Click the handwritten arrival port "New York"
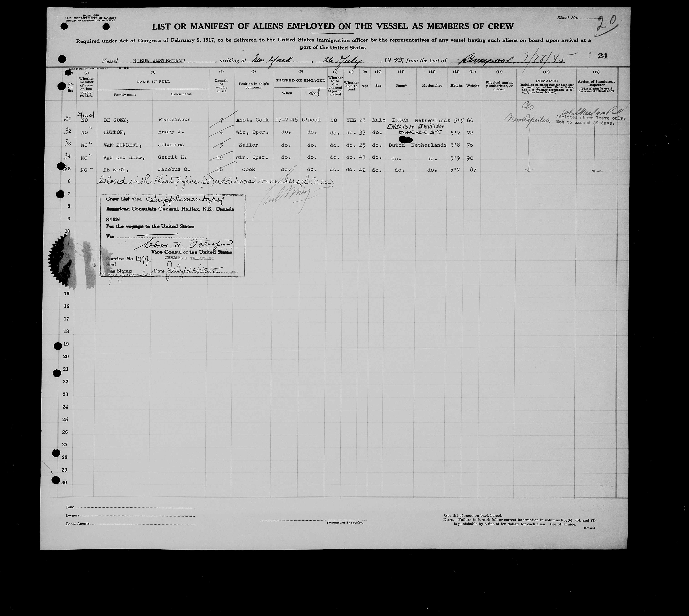Image resolution: width=689 pixels, height=616 pixels. pyautogui.click(x=273, y=60)
